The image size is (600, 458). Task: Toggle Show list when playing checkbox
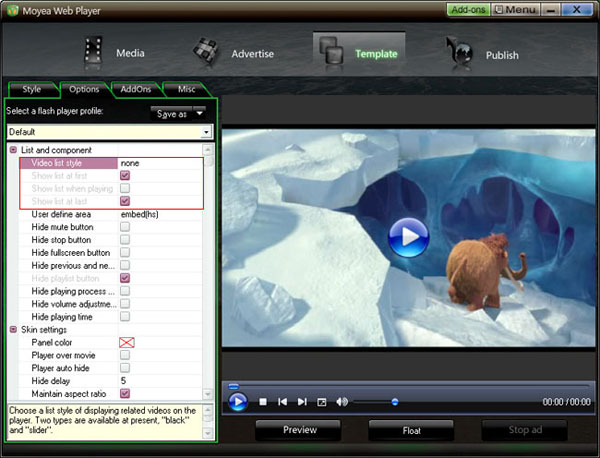click(x=125, y=188)
